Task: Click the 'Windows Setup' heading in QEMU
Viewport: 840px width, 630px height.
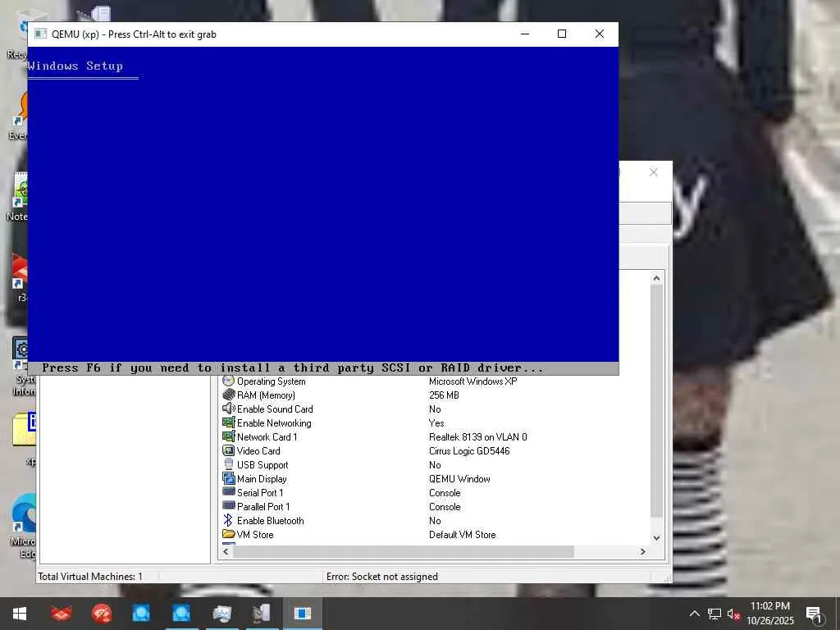Action: pyautogui.click(x=75, y=66)
